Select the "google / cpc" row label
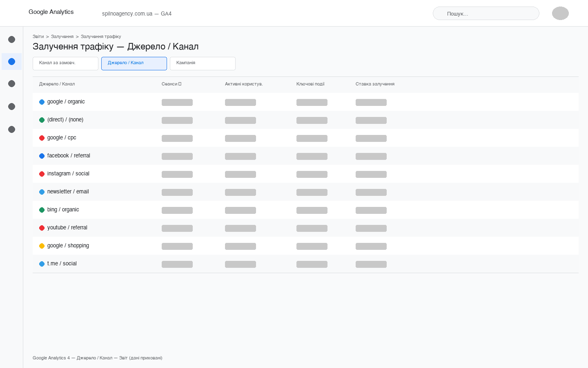 coord(62,138)
